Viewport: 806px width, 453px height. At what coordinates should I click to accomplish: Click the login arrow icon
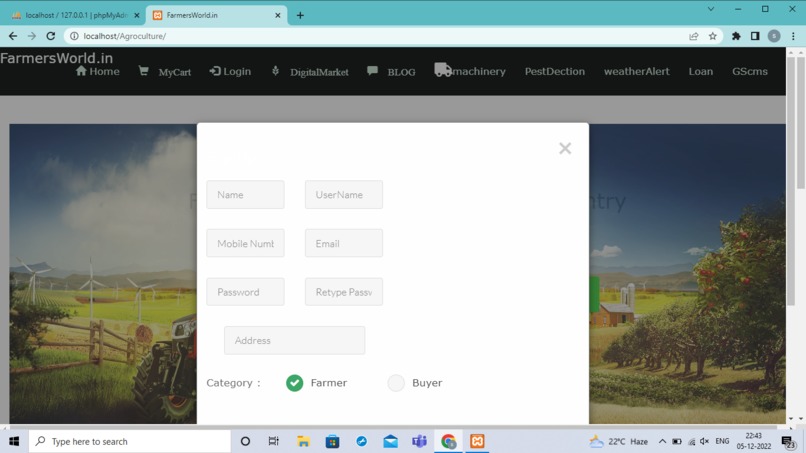(215, 71)
